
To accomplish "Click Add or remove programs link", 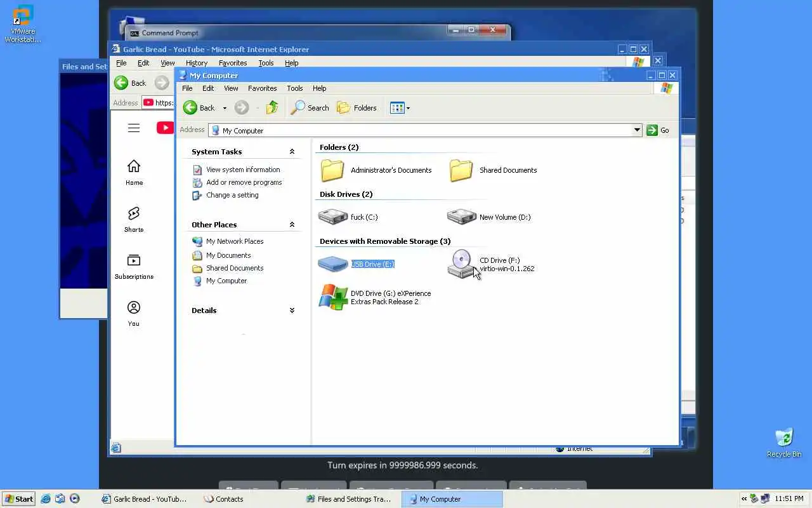I will [x=244, y=182].
